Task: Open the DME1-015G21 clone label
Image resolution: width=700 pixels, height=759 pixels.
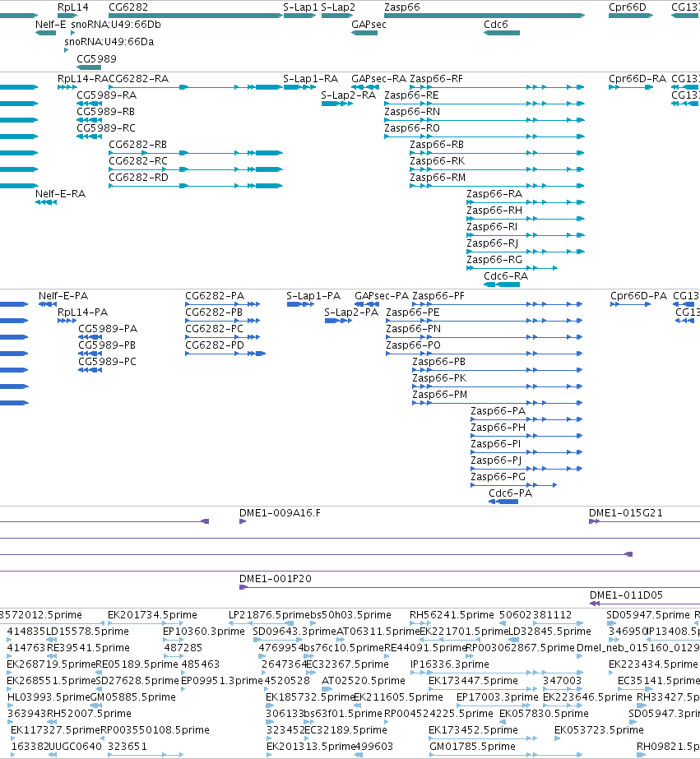Action: (625, 513)
